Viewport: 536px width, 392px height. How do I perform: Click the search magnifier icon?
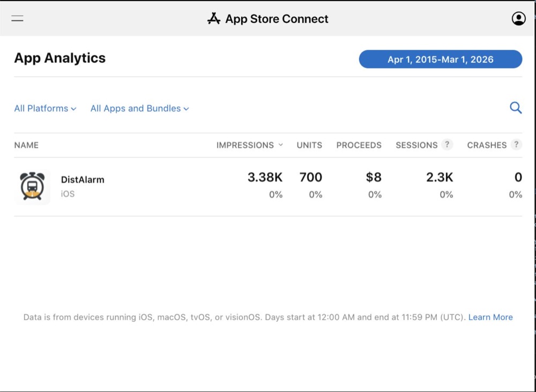click(516, 108)
